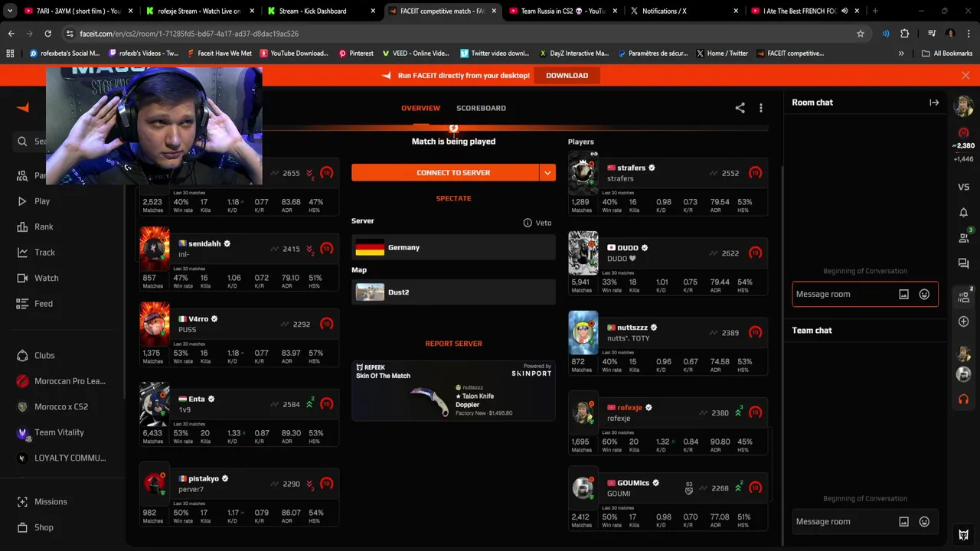Open nuttszzz player avatar
The image size is (980, 551).
tap(583, 332)
